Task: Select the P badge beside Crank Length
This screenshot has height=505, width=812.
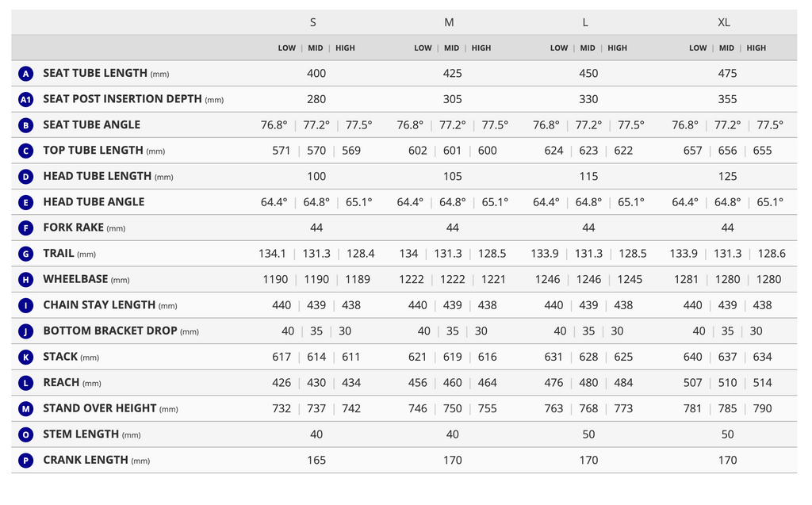Action: click(25, 461)
